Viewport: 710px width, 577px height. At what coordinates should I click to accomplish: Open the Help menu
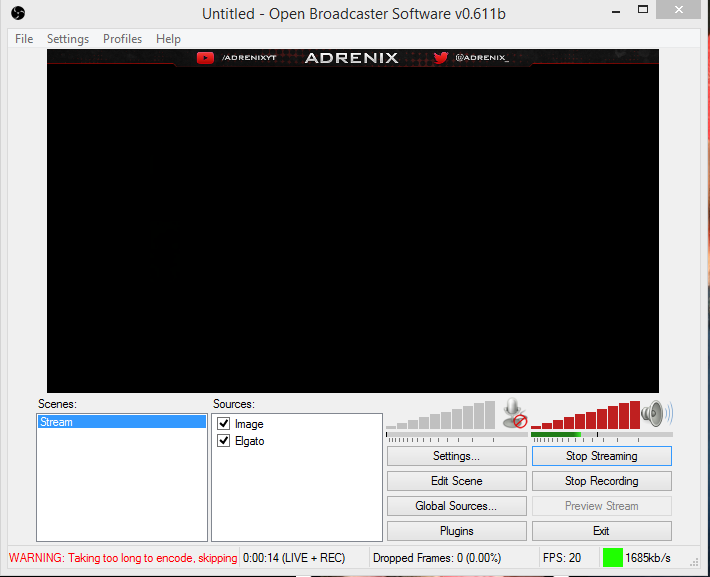(168, 39)
